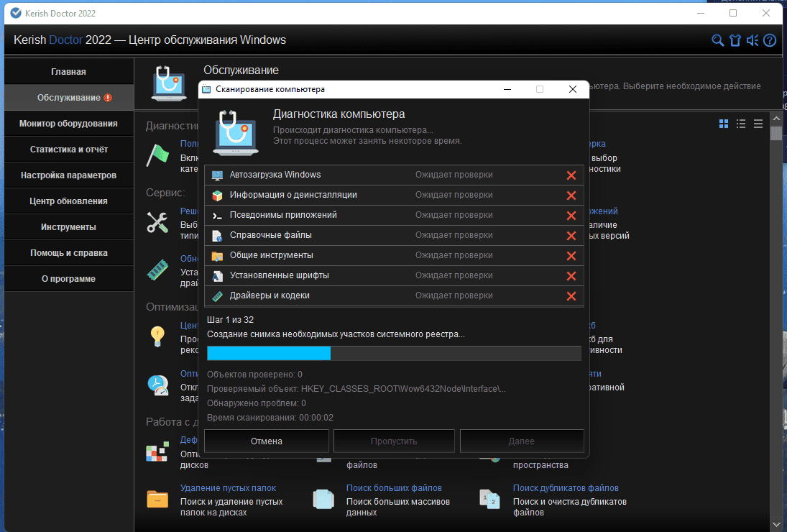Cancel the Драйверы и кодеки check with red X
787x532 pixels.
tap(571, 296)
